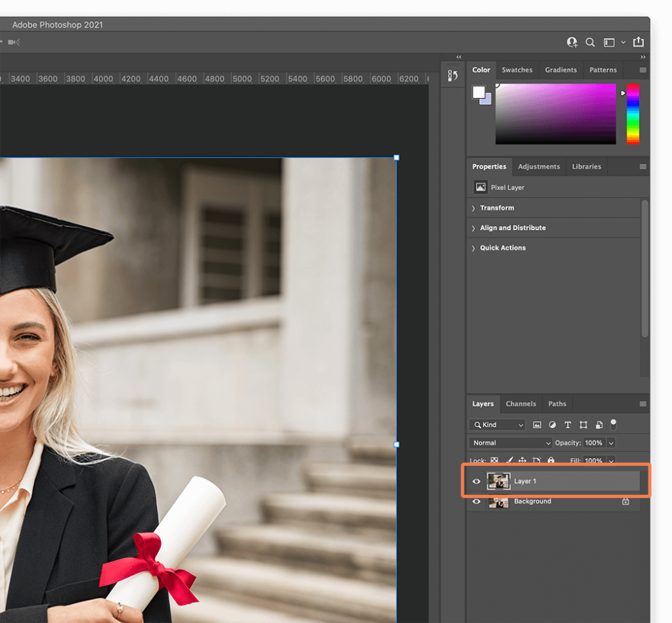Select the Layer 1 thumbnail

pos(499,481)
